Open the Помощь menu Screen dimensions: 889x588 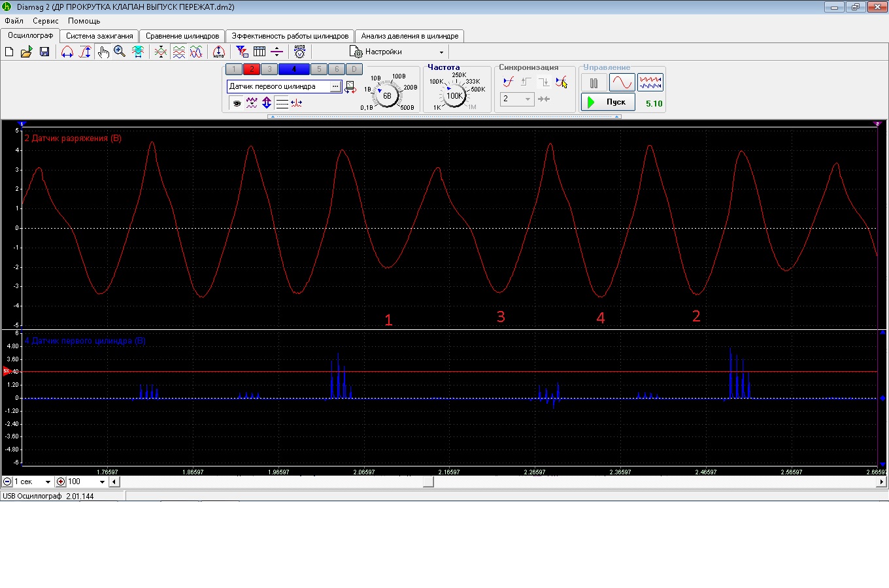(x=84, y=21)
